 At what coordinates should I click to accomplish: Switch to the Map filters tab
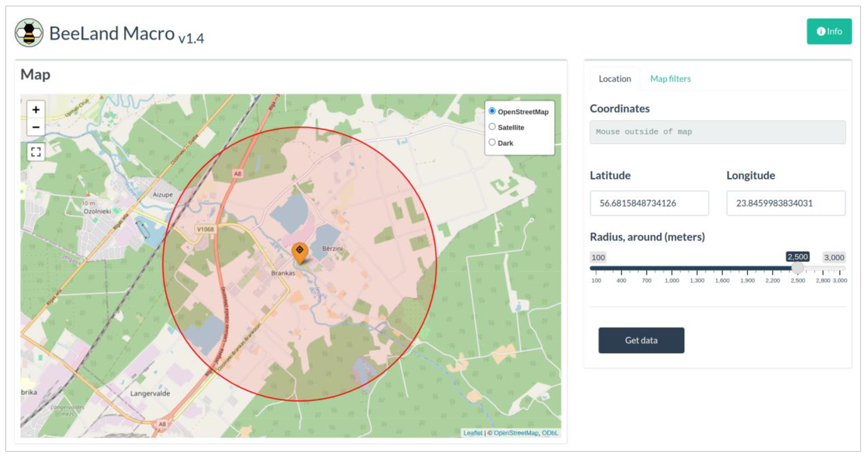[670, 79]
